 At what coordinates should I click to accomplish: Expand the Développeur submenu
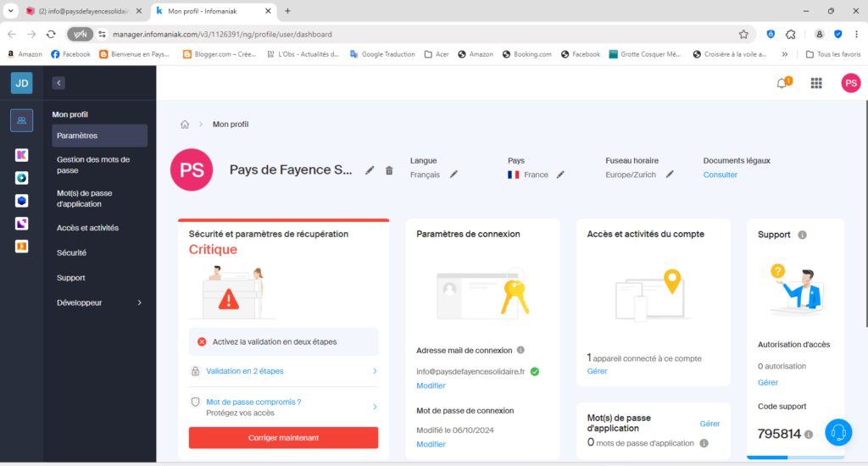139,302
